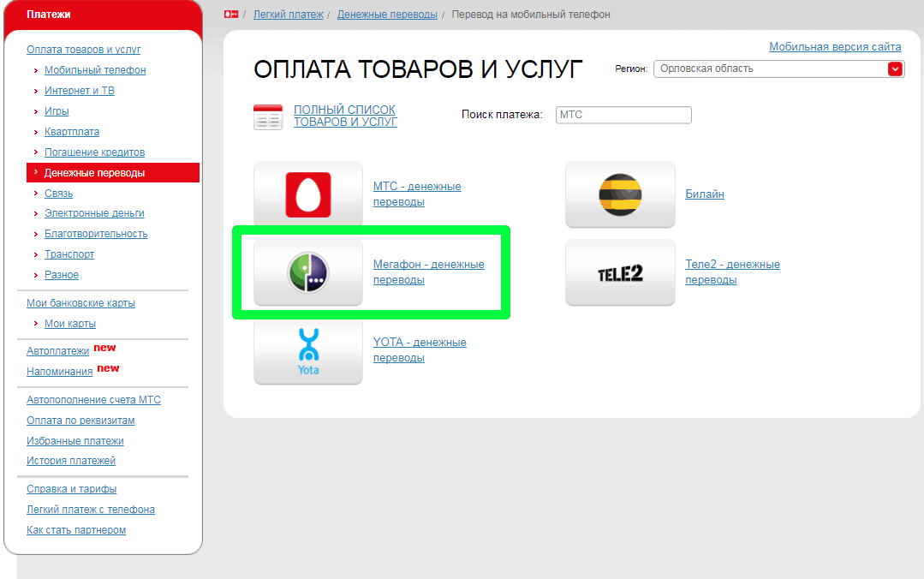Click the home icon in breadcrumb
Viewport: 924px width, 579px height.
(x=231, y=15)
